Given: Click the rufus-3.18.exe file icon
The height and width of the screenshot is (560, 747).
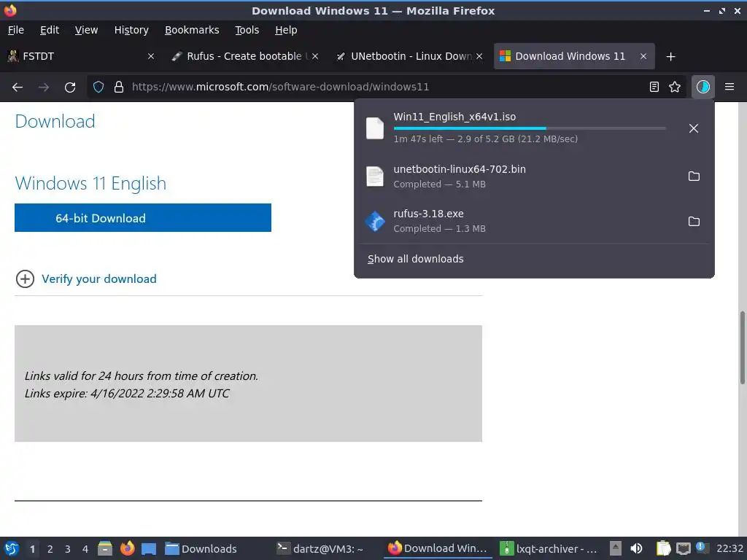Looking at the screenshot, I should [375, 222].
